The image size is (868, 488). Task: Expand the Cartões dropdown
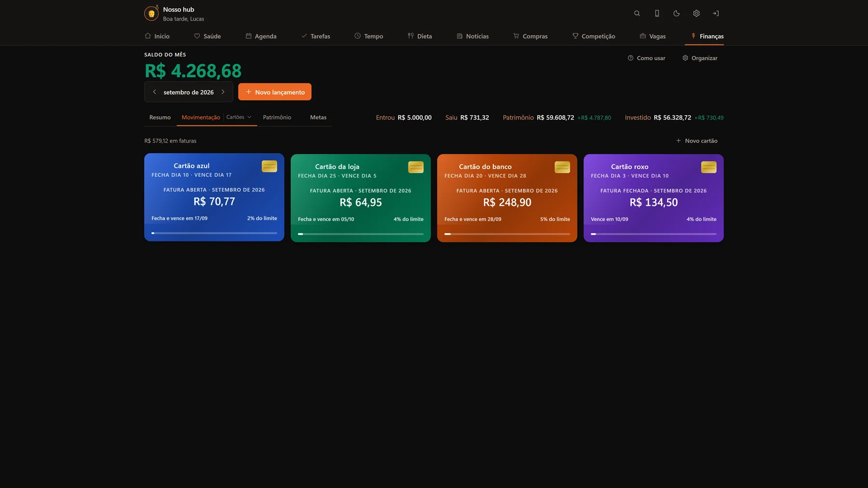(x=239, y=117)
